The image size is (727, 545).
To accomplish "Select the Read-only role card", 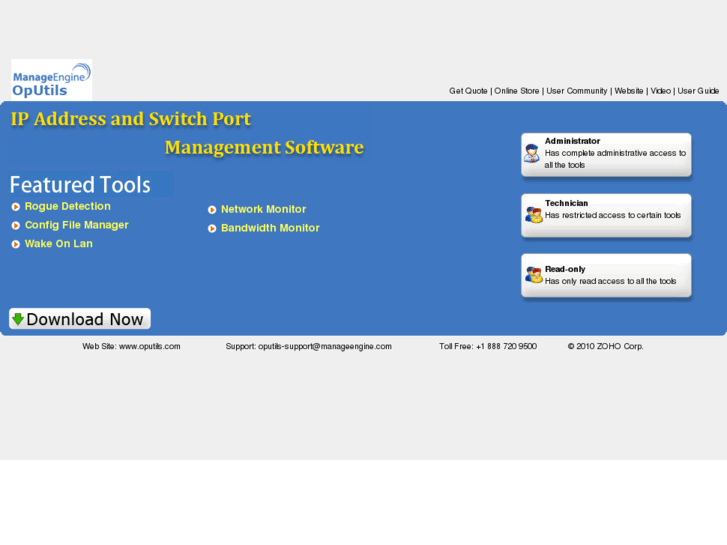I will pos(606,275).
